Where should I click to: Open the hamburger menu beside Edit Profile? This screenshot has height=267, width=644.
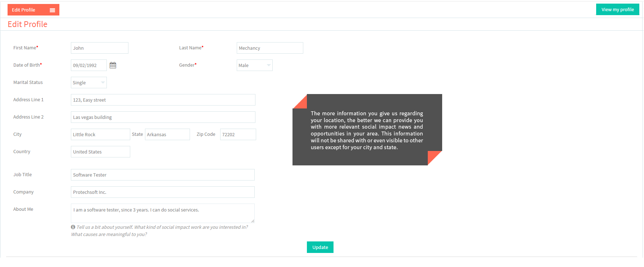(53, 10)
